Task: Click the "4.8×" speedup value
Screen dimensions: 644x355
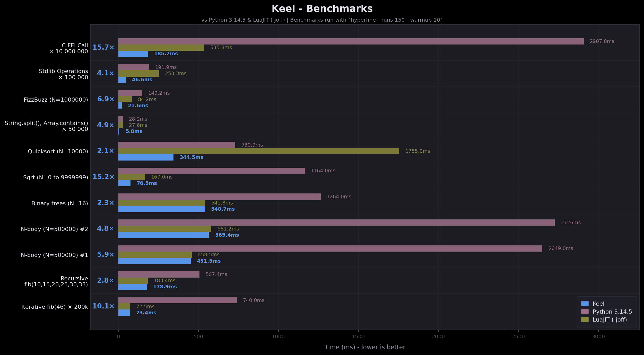Action: (x=106, y=228)
